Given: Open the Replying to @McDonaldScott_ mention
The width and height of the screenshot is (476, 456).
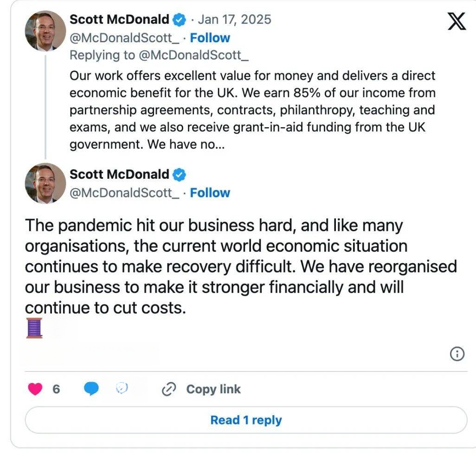Looking at the screenshot, I should click(x=193, y=55).
